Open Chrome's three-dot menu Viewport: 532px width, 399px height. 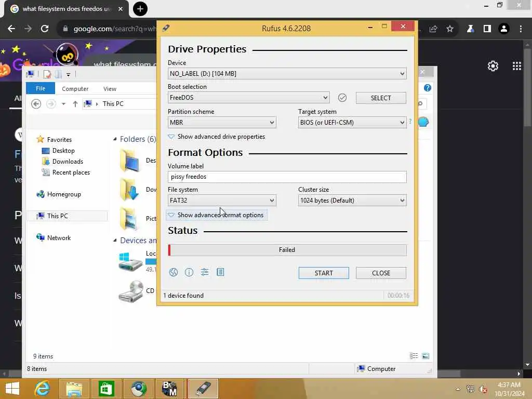pyautogui.click(x=521, y=29)
